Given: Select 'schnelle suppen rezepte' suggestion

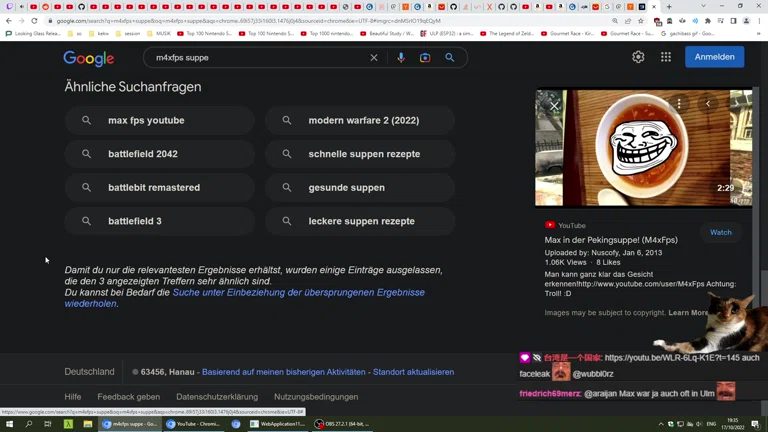Looking at the screenshot, I should (360, 154).
